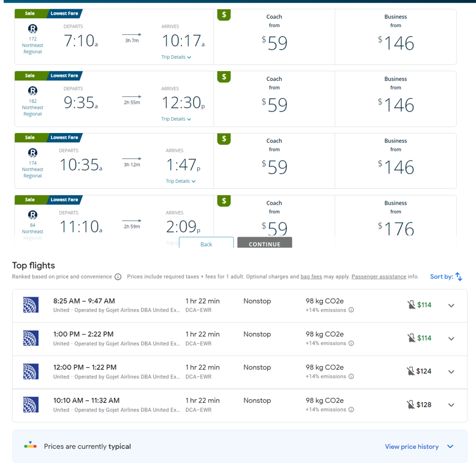This screenshot has height=469, width=476.
Task: Click United logo on 8:25 AM flight
Action: click(31, 305)
